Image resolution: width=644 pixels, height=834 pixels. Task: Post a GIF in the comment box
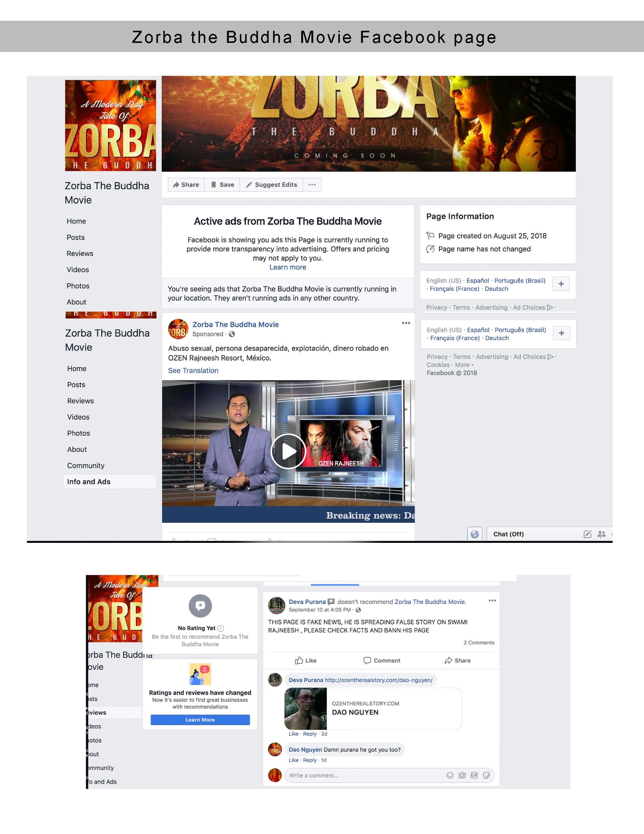tap(474, 776)
